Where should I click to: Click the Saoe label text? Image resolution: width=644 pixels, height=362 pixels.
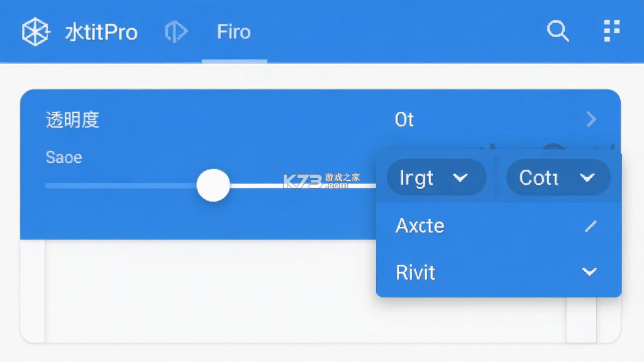point(64,157)
